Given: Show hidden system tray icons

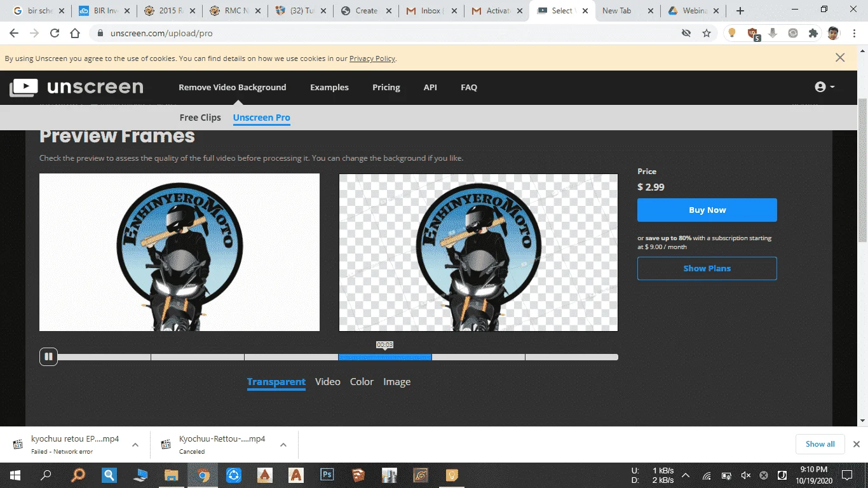Looking at the screenshot, I should coord(686,475).
